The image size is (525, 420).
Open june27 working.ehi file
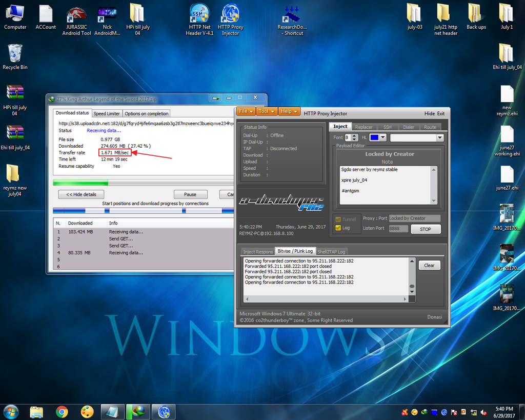pos(507,141)
